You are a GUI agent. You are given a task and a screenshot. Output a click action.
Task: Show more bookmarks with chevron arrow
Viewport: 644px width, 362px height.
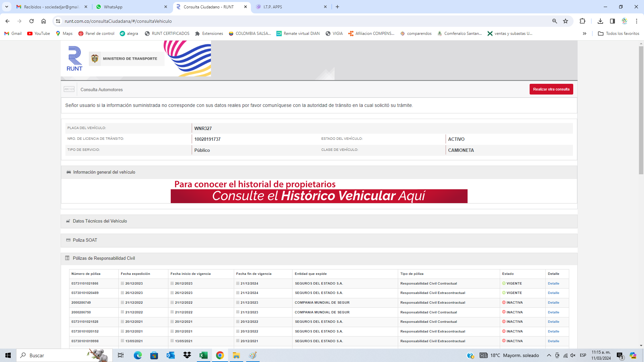pyautogui.click(x=584, y=34)
